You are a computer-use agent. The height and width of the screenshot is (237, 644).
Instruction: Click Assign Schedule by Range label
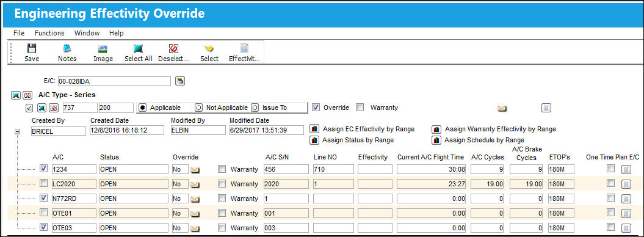tap(485, 140)
